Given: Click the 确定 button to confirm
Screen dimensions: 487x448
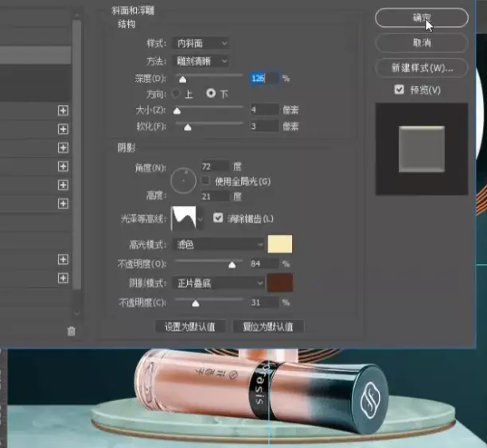Looking at the screenshot, I should point(422,18).
